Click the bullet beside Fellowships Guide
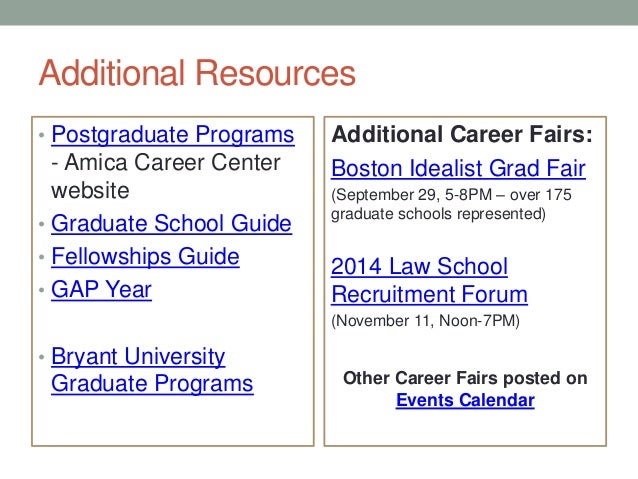This screenshot has height=479, width=638. tap(42, 257)
